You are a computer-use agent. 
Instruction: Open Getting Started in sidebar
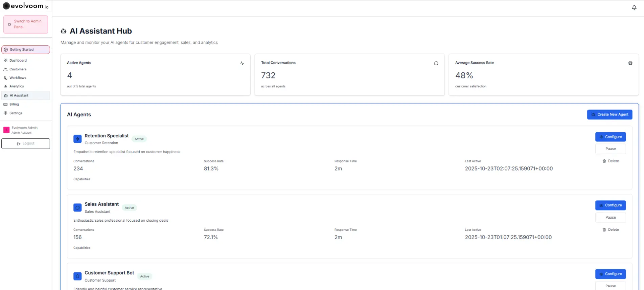[x=26, y=50]
